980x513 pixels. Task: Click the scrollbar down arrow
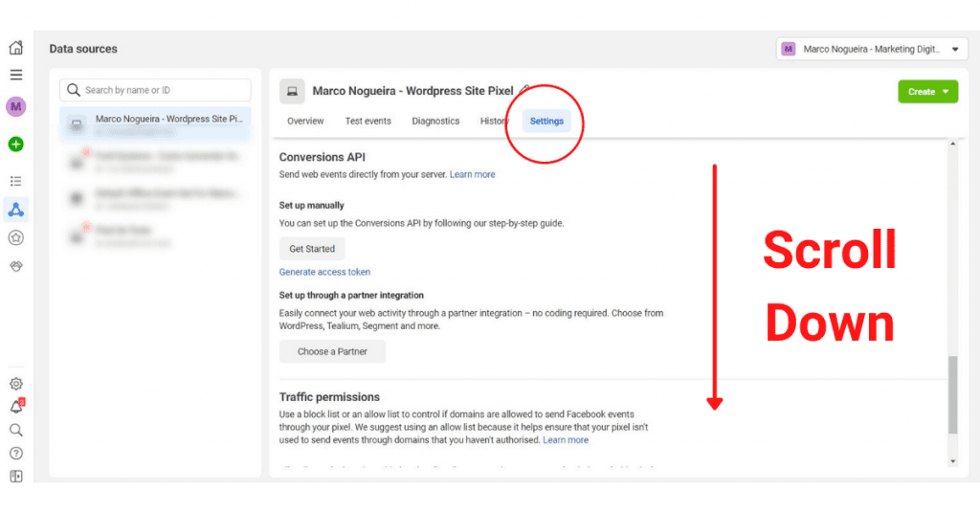coord(952,461)
